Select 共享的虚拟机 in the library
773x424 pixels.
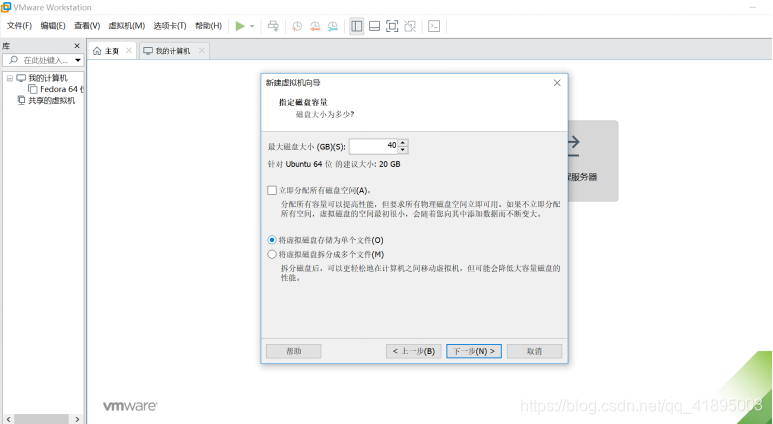51,101
